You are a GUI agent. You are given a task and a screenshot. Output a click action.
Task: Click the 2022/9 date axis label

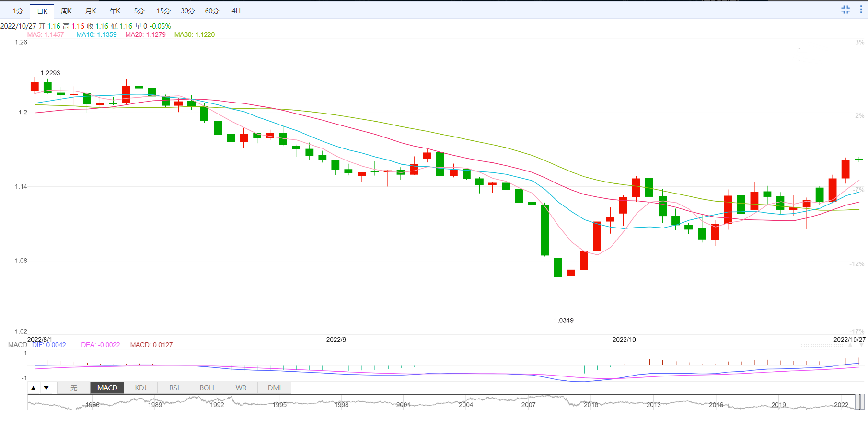[x=336, y=340]
